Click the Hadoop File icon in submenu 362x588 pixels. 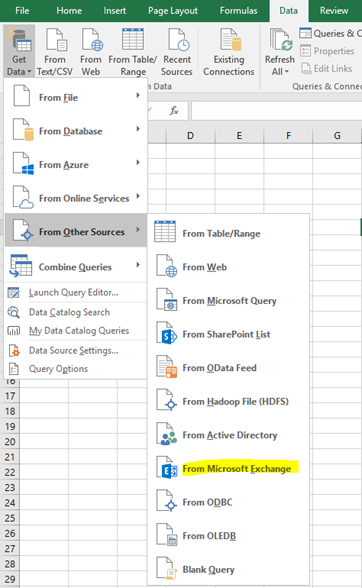pyautogui.click(x=167, y=400)
